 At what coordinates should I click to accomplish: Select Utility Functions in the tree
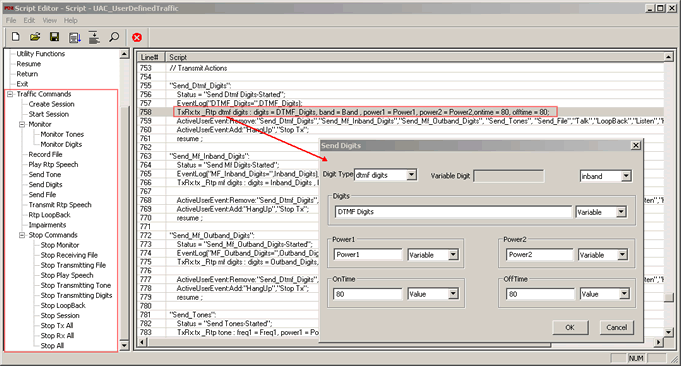pyautogui.click(x=41, y=54)
